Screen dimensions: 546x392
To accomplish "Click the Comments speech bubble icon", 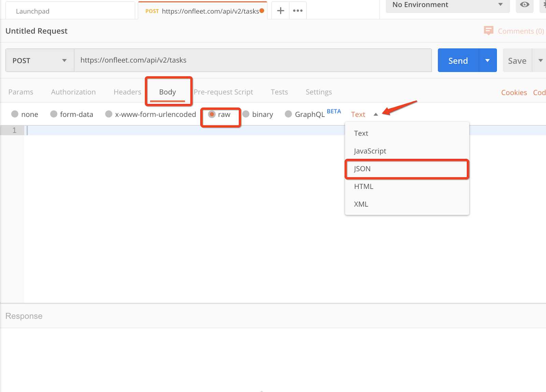I will 489,31.
